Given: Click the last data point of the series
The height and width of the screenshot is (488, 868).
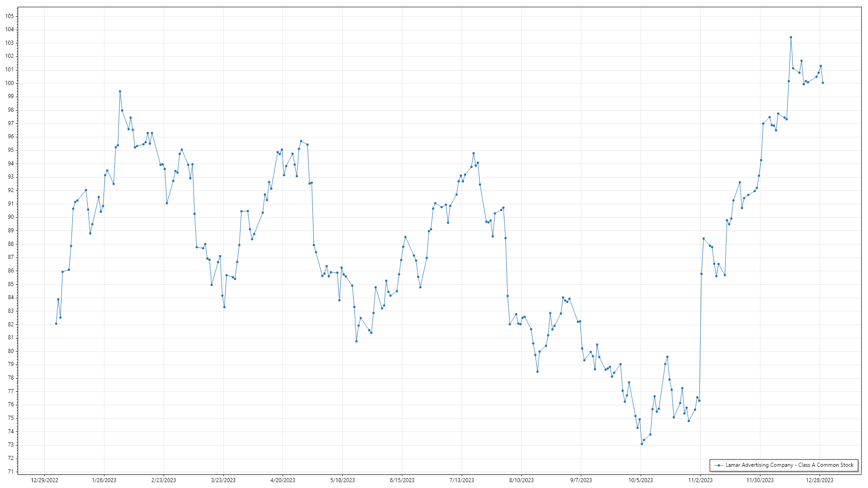Looking at the screenshot, I should coord(823,83).
